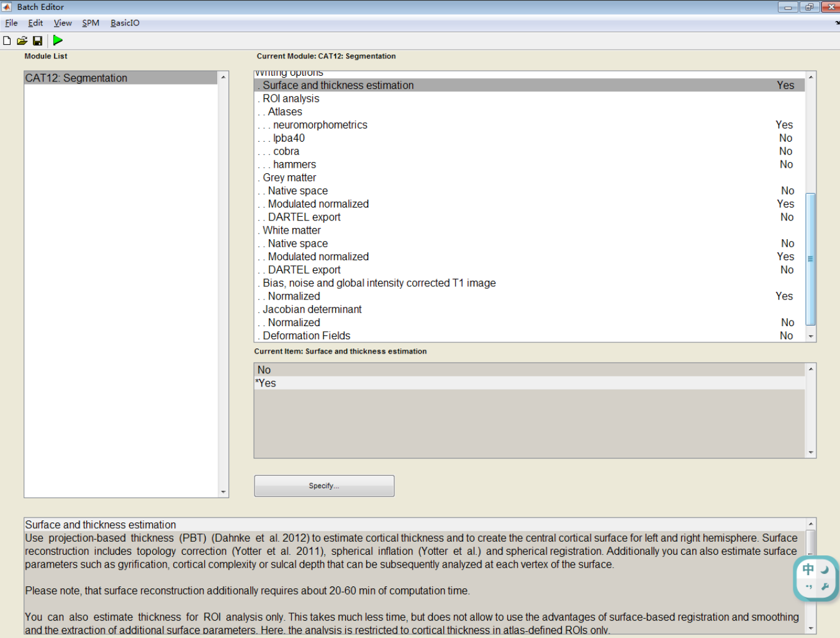
Task: Click the down arrow of the module options scrollbar
Action: [810, 336]
